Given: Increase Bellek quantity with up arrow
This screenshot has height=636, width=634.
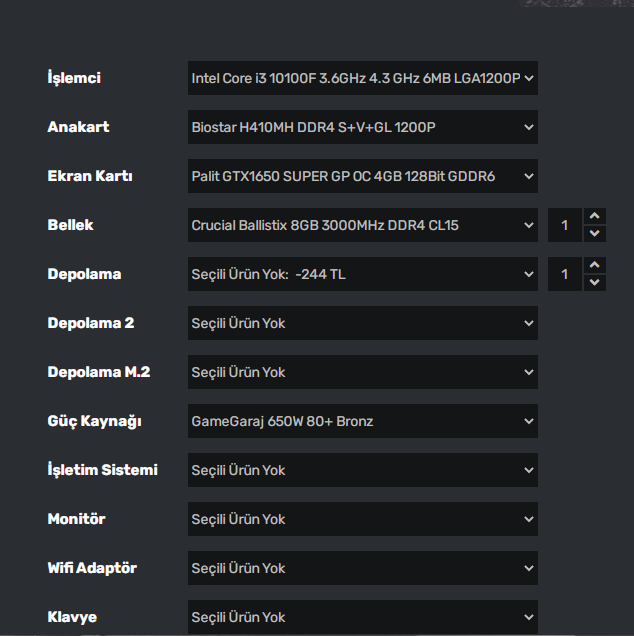Looking at the screenshot, I should (x=595, y=216).
